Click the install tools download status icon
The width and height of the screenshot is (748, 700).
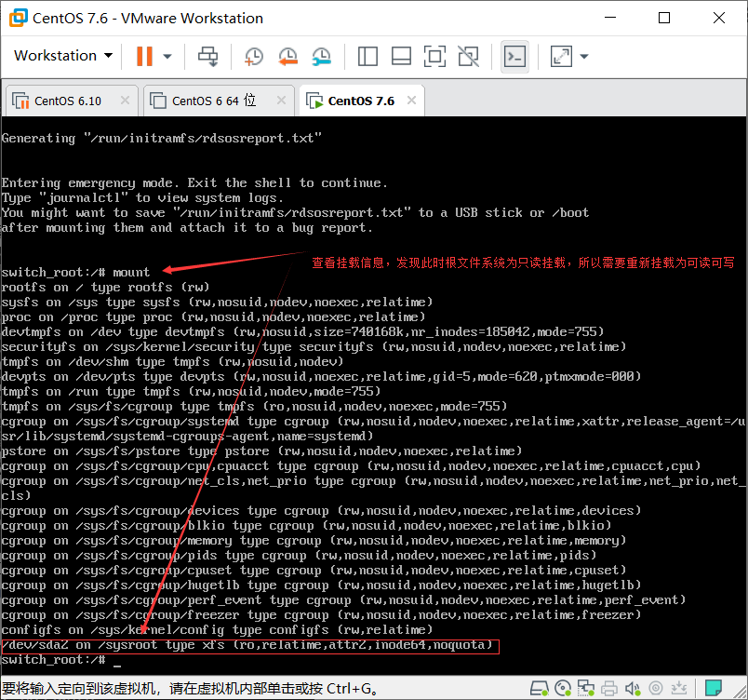(679, 688)
